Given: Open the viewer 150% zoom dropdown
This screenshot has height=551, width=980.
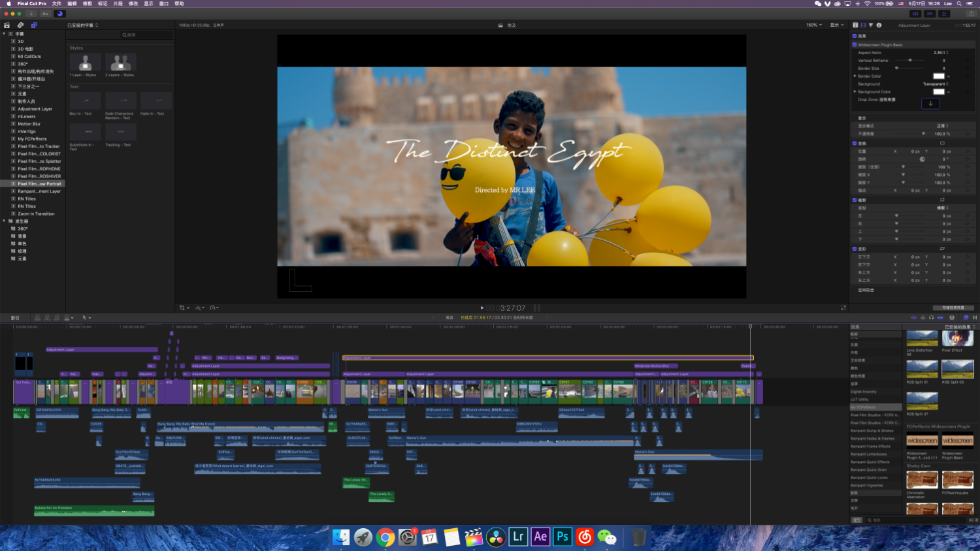Looking at the screenshot, I should [814, 25].
